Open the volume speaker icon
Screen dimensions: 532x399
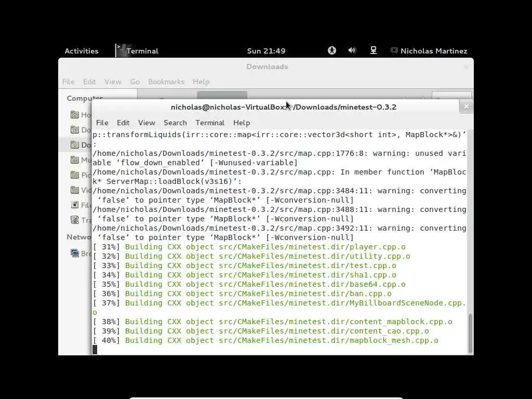pyautogui.click(x=352, y=50)
